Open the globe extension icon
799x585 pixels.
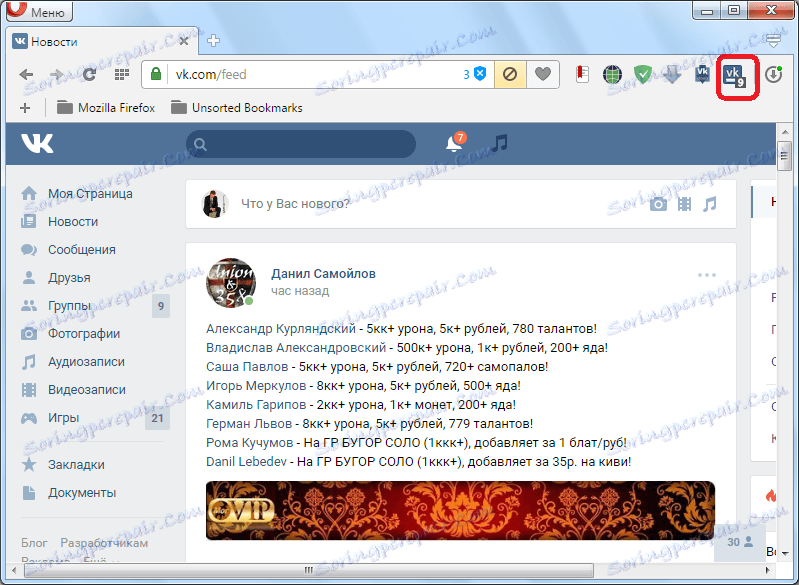pos(612,75)
